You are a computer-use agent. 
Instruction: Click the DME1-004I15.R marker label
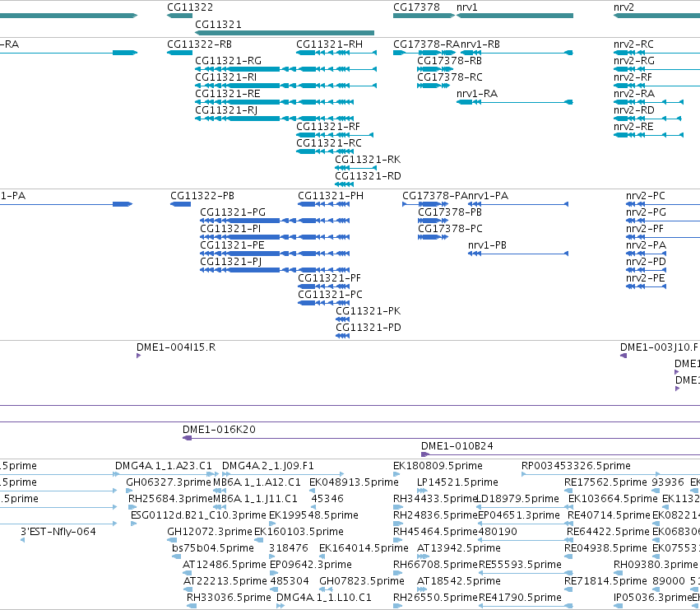pos(176,347)
